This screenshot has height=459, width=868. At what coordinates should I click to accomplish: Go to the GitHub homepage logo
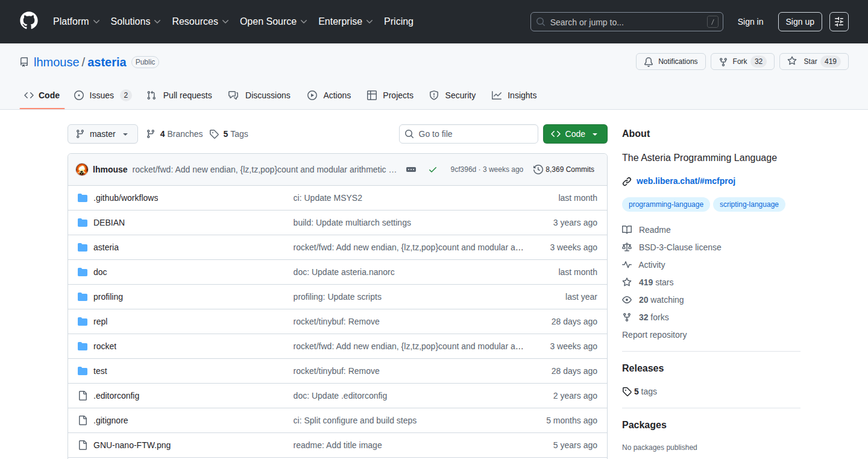tap(29, 21)
